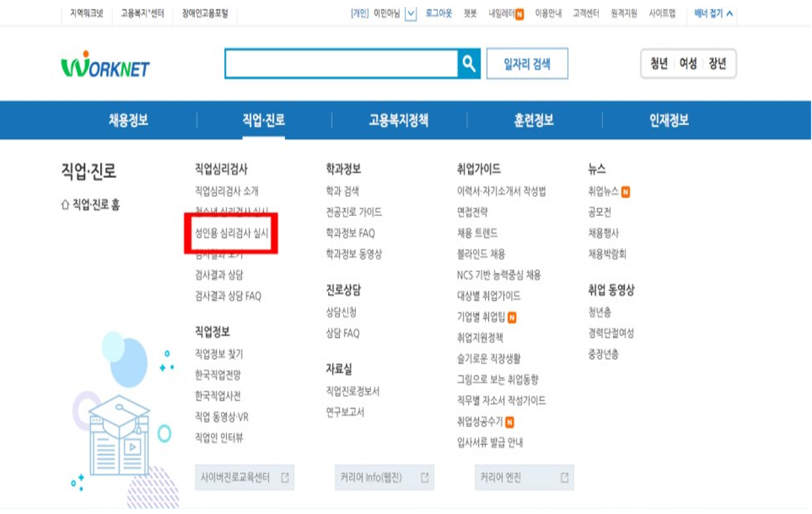Click the search magnifier icon

pyautogui.click(x=468, y=64)
